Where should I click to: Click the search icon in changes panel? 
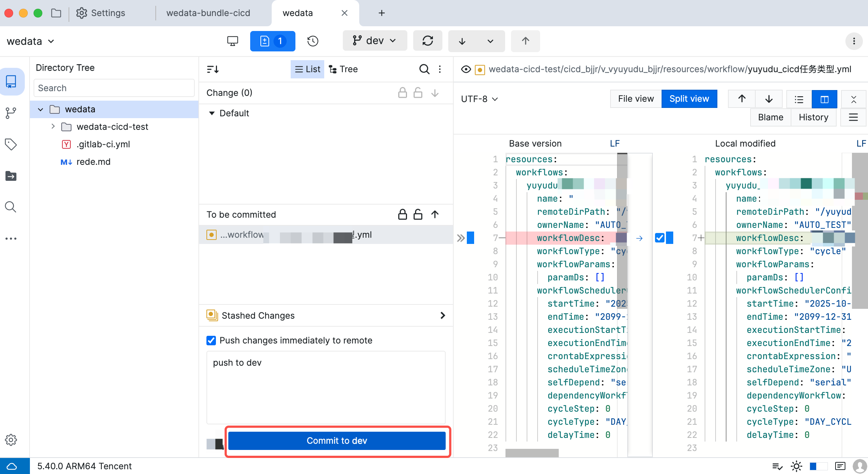tap(424, 69)
